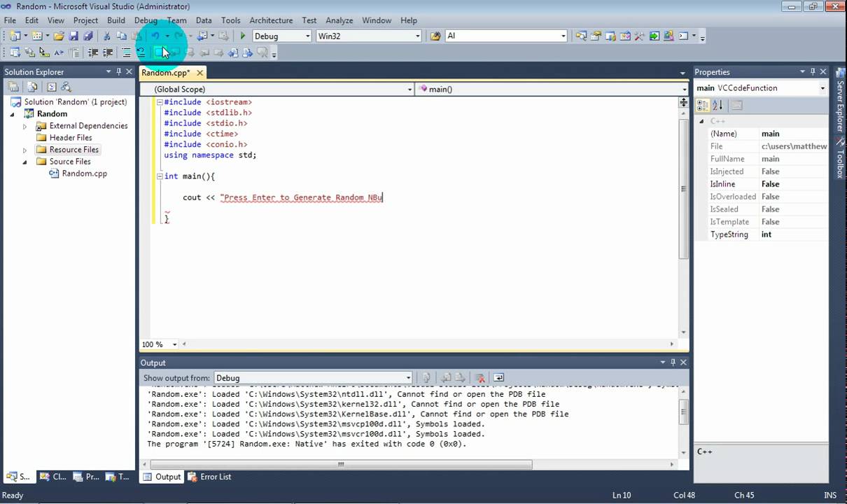Click Open File folder icon in toolbar
This screenshot has height=504, width=847.
(x=59, y=36)
